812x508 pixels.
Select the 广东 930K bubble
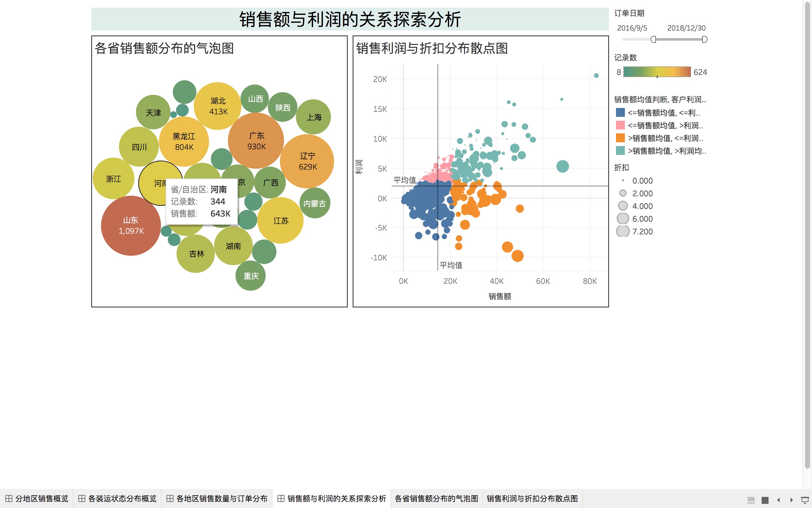coord(256,141)
